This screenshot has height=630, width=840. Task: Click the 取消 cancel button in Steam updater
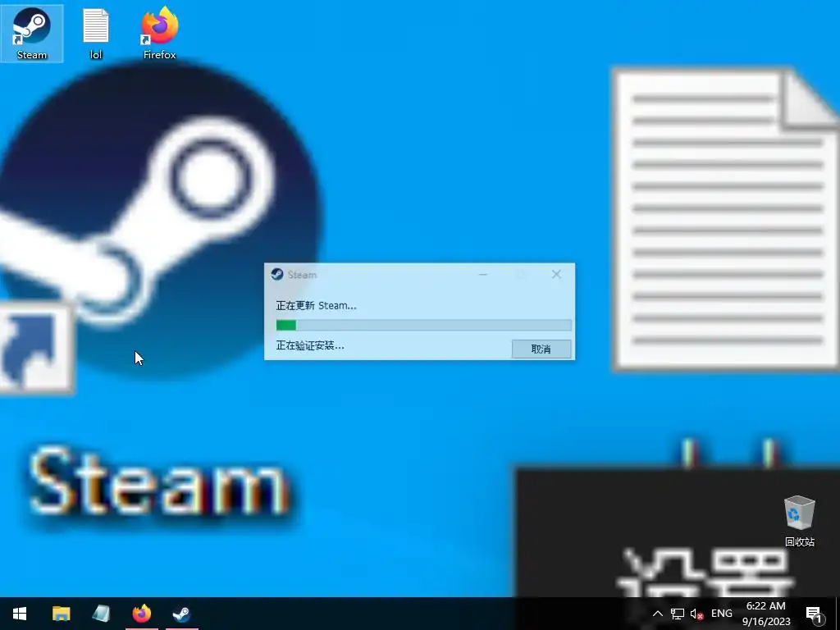point(541,349)
